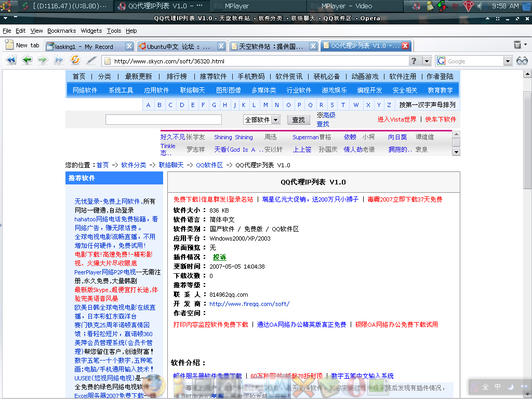The image size is (532, 399).
Task: Close the QQ代理IP列表 V1.0 tab
Action: point(405,46)
